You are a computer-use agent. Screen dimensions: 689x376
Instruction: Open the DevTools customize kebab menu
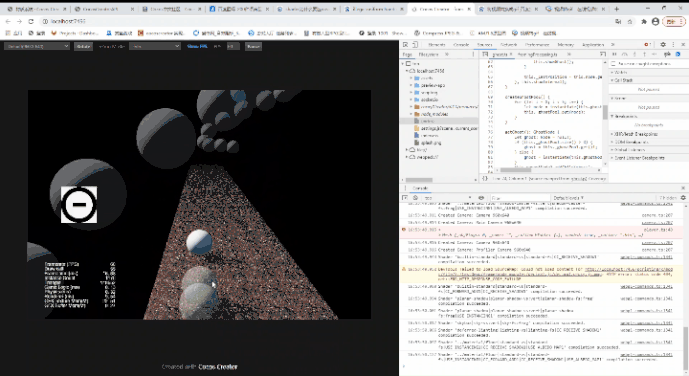click(x=673, y=44)
